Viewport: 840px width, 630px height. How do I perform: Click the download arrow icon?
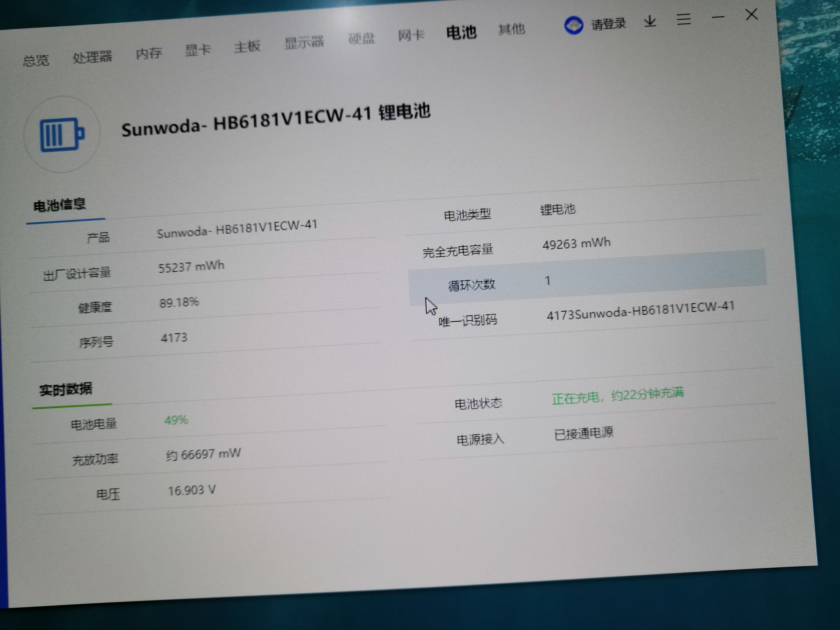650,21
